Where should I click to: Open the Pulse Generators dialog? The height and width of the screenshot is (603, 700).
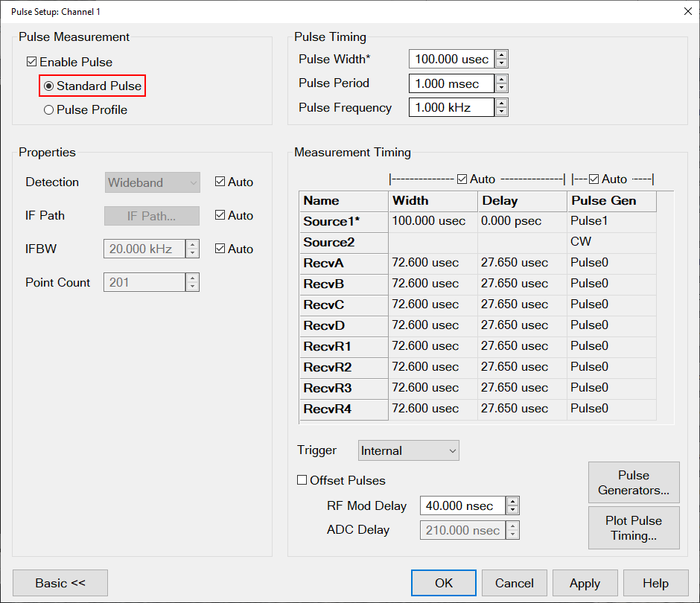point(634,483)
